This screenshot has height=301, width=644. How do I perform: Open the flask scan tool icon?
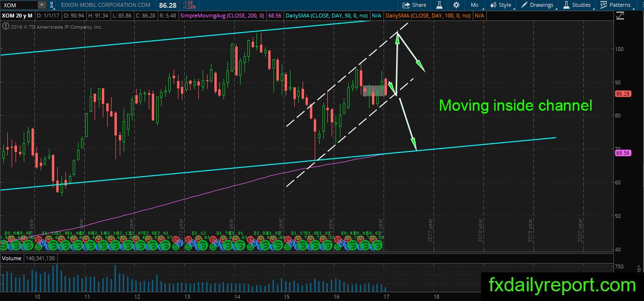tap(439, 5)
